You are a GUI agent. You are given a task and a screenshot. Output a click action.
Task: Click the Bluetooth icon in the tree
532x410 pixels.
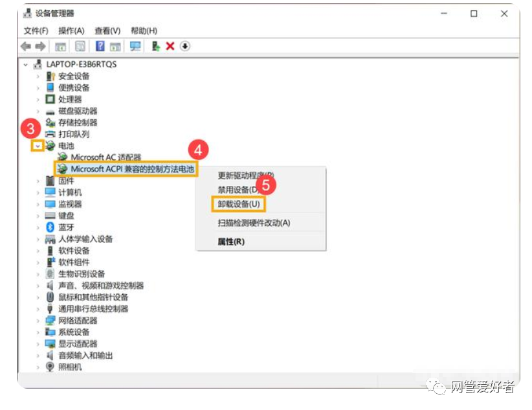[50, 227]
